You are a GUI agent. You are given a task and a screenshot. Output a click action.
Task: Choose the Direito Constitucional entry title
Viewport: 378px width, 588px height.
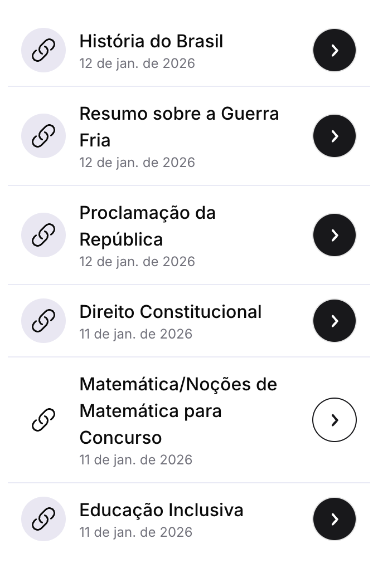[170, 312]
